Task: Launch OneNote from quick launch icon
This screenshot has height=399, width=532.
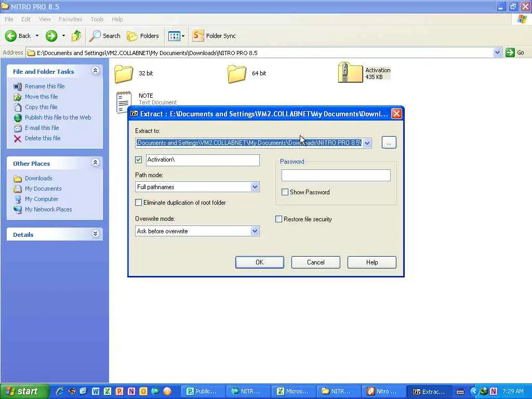Action: 131,391
